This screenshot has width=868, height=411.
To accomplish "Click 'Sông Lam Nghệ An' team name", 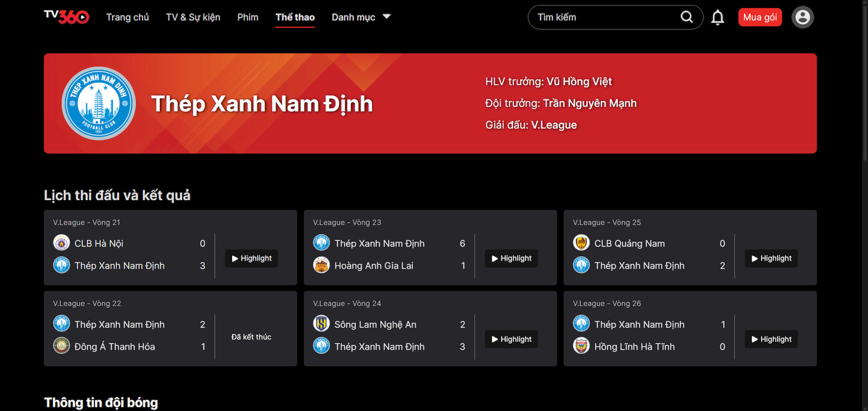I will pyautogui.click(x=375, y=325).
